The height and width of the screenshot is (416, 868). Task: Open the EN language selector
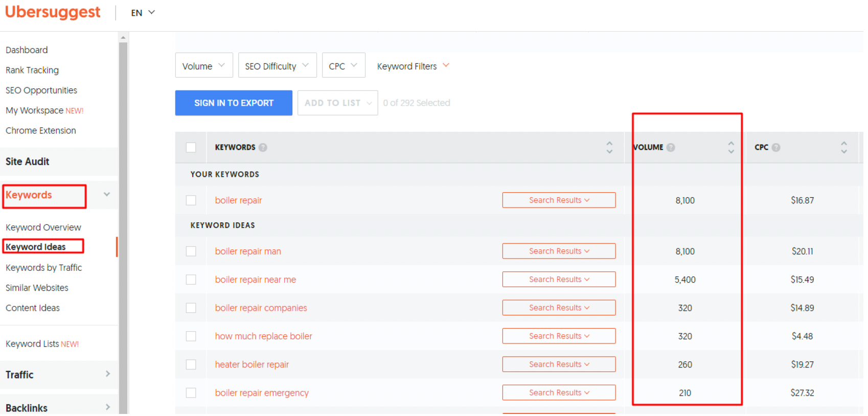[143, 13]
